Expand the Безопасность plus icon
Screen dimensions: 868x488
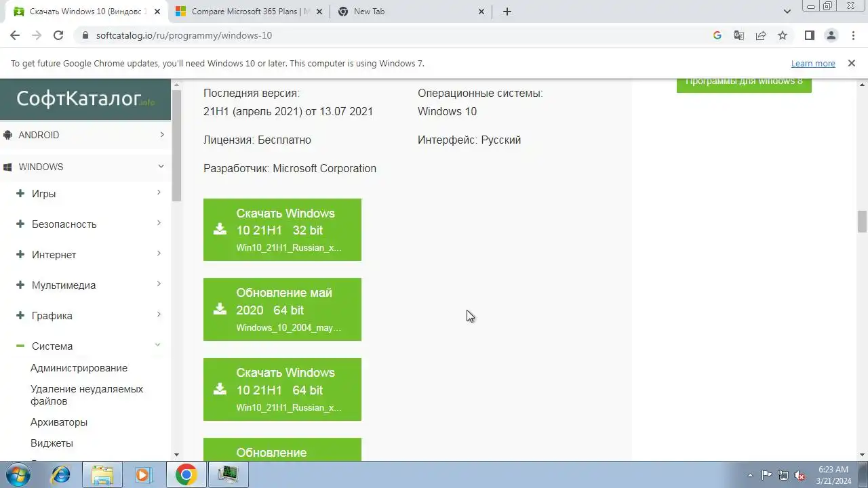coord(20,224)
